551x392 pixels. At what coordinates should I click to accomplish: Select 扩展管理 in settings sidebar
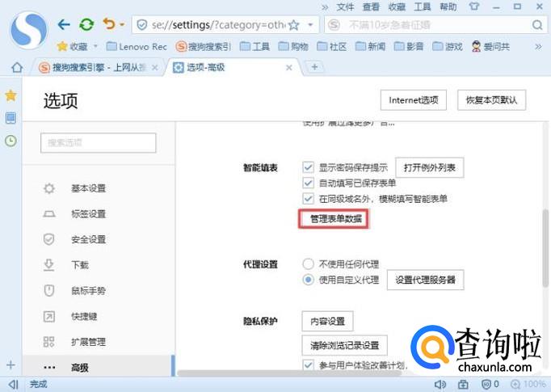(x=88, y=342)
